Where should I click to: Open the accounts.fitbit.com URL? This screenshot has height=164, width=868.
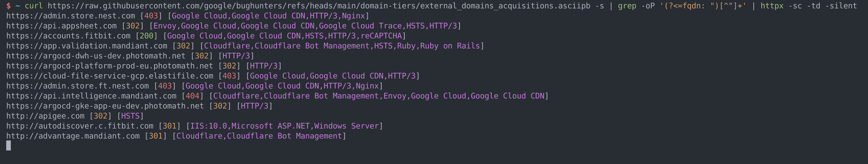[68, 36]
